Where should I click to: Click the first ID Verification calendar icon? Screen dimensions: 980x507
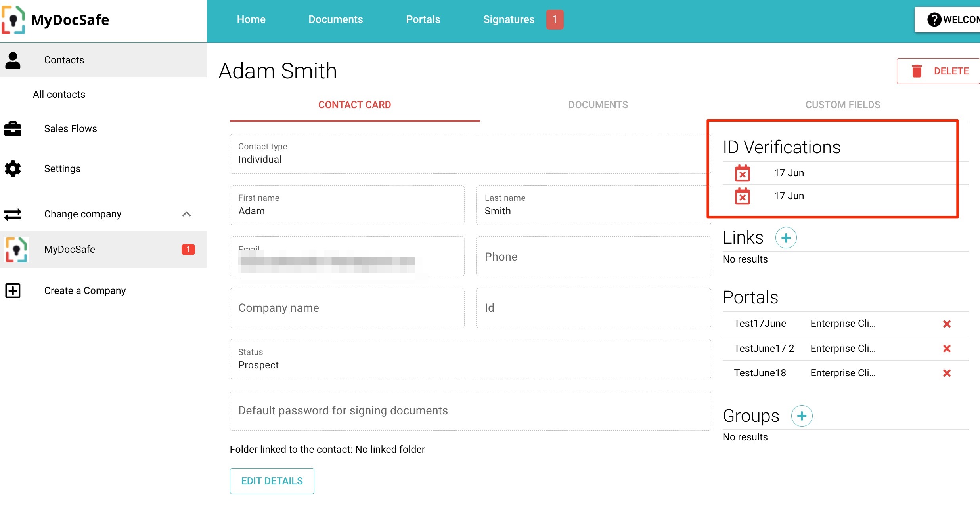(742, 173)
